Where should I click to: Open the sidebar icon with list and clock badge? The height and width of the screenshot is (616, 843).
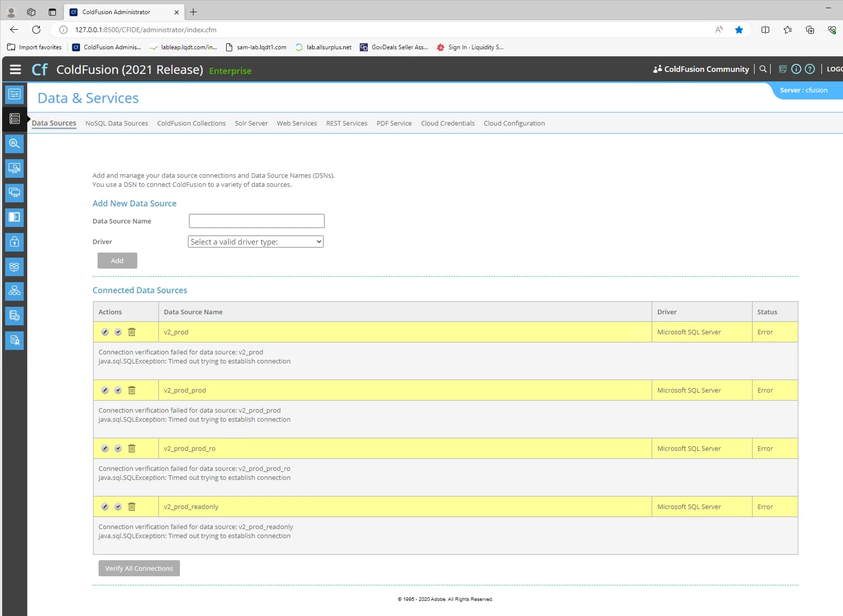15,315
